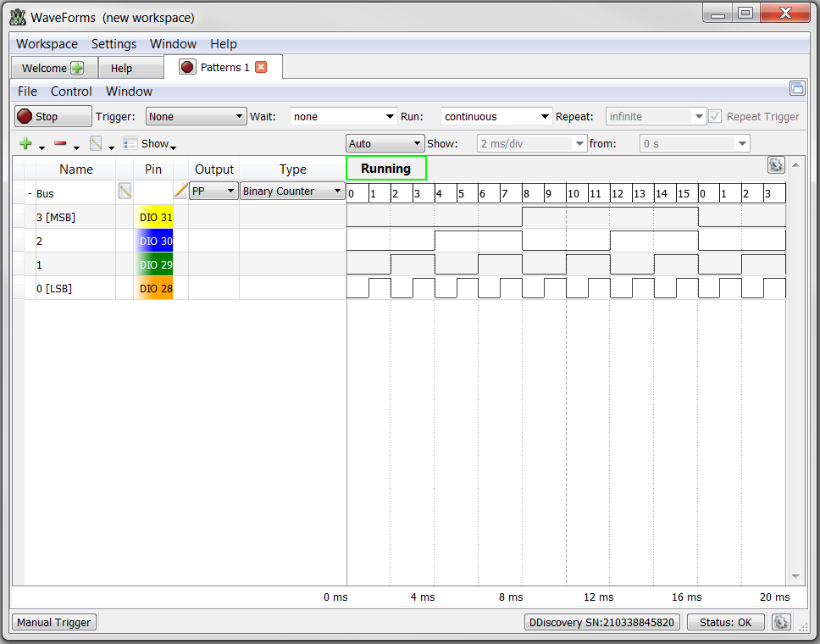Click the edit pencil icon in toolbar
This screenshot has height=644, width=820.
pyautogui.click(x=96, y=143)
